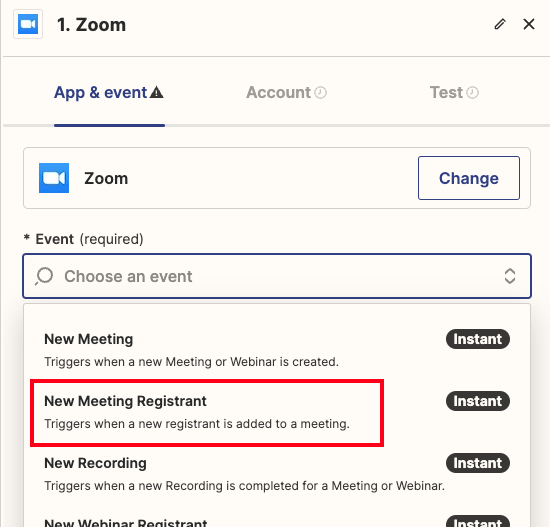The height and width of the screenshot is (527, 550).
Task: Click Instant badge for New Meeting Registrant
Action: [478, 401]
